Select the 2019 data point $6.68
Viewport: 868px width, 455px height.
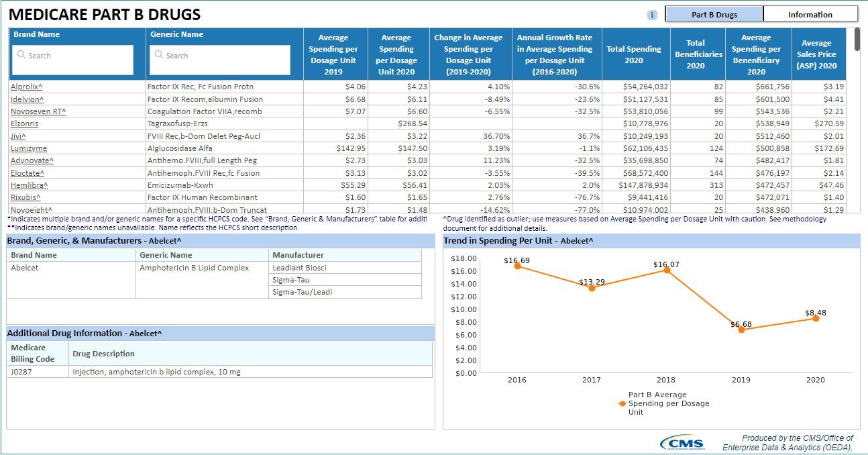coord(741,330)
